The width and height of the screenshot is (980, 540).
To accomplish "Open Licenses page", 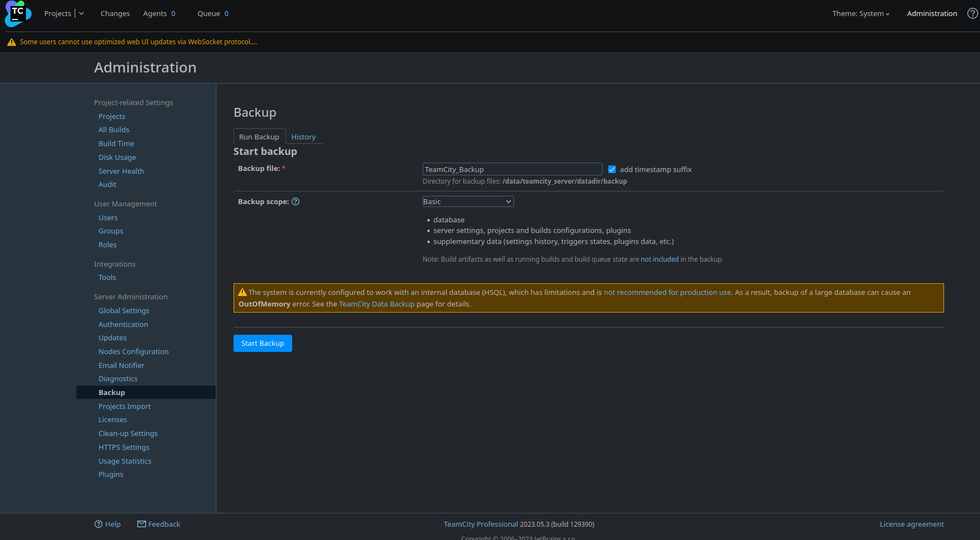I will 112,419.
